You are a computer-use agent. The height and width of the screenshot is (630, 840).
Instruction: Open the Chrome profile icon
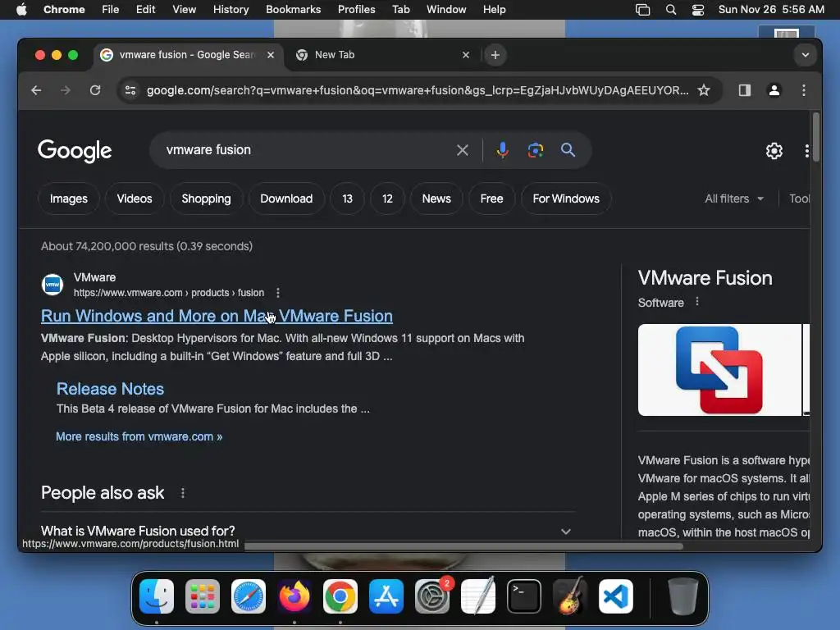774,90
